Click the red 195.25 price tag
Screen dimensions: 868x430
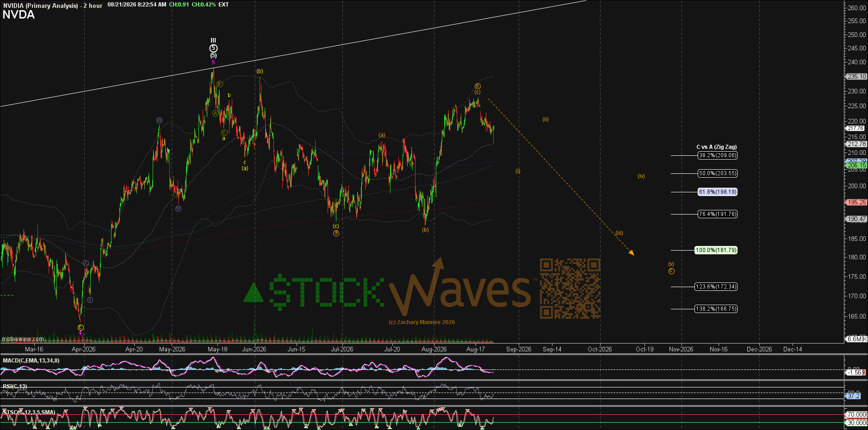pyautogui.click(x=856, y=203)
